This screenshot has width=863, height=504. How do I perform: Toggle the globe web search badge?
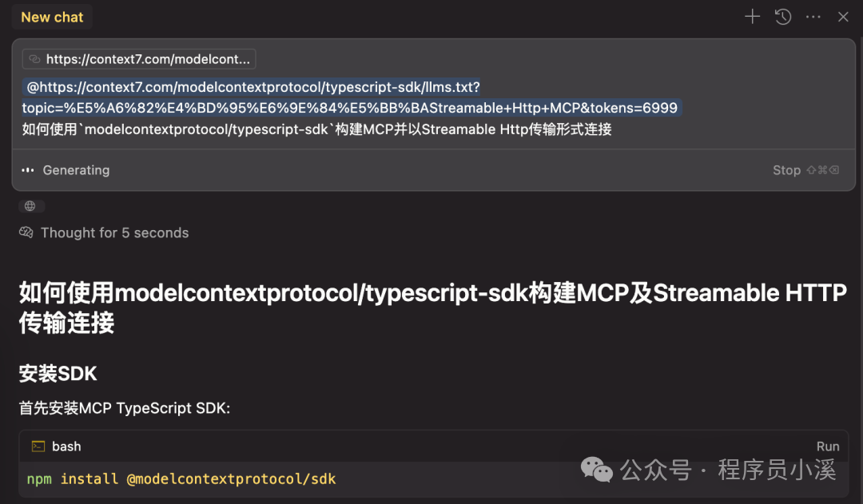tap(30, 205)
